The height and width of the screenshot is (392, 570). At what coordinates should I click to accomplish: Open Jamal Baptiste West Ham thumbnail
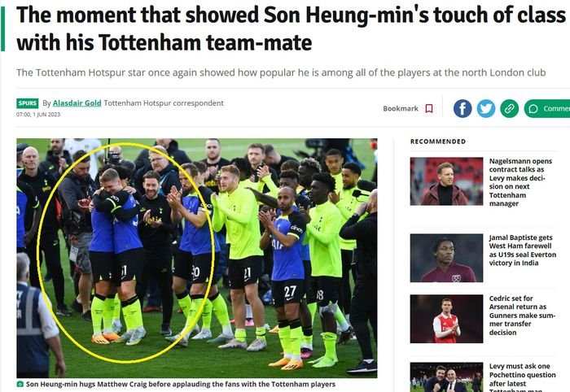(446, 258)
